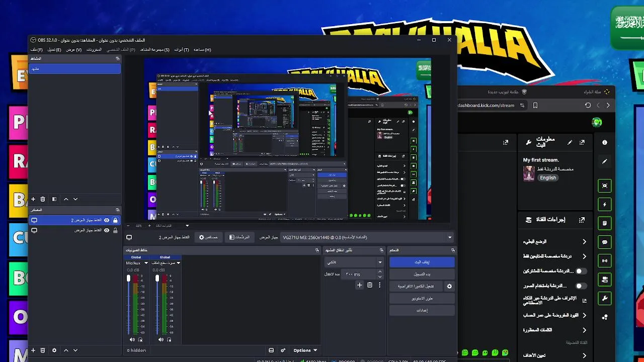The image size is (644, 362).
Task: Open the display device VG271U combo box
Action: point(367,237)
